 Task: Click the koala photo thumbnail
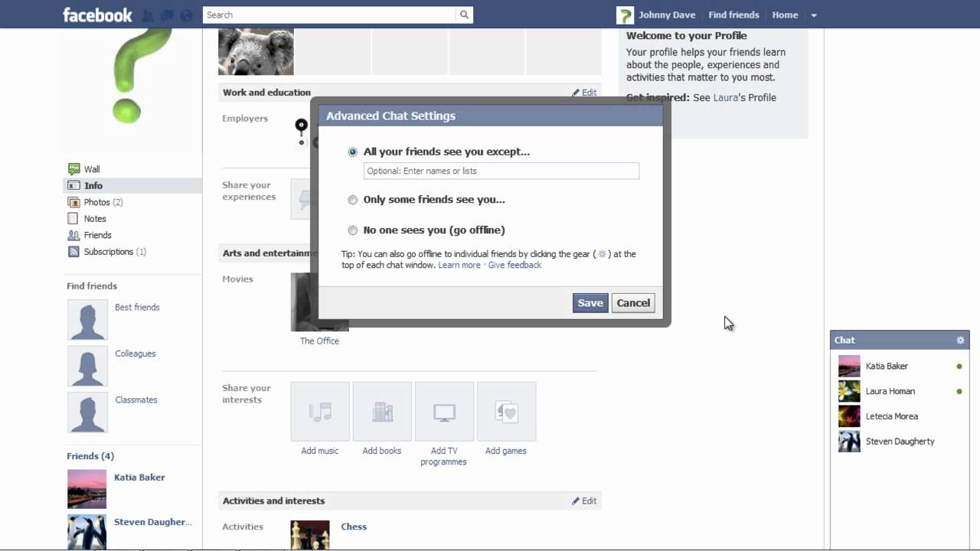256,52
